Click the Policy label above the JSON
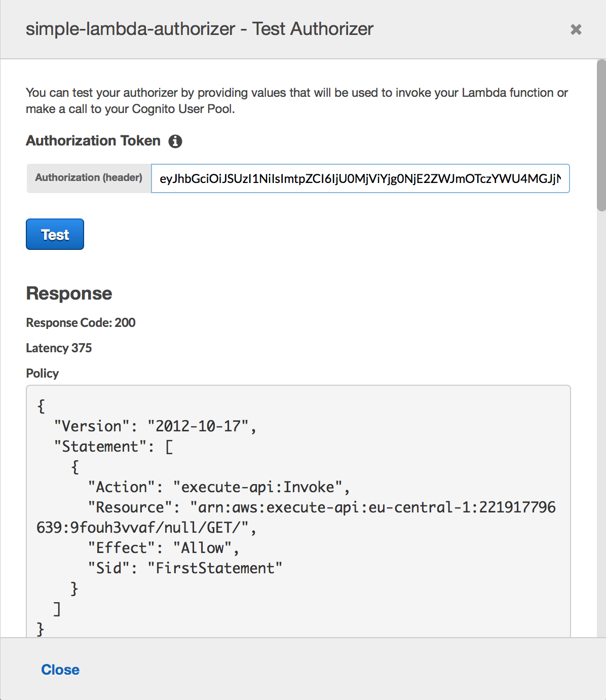Image resolution: width=606 pixels, height=700 pixels. tap(43, 374)
